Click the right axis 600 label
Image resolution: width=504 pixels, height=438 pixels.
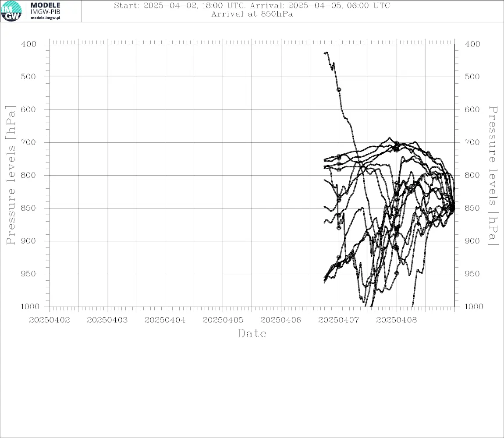(x=472, y=109)
